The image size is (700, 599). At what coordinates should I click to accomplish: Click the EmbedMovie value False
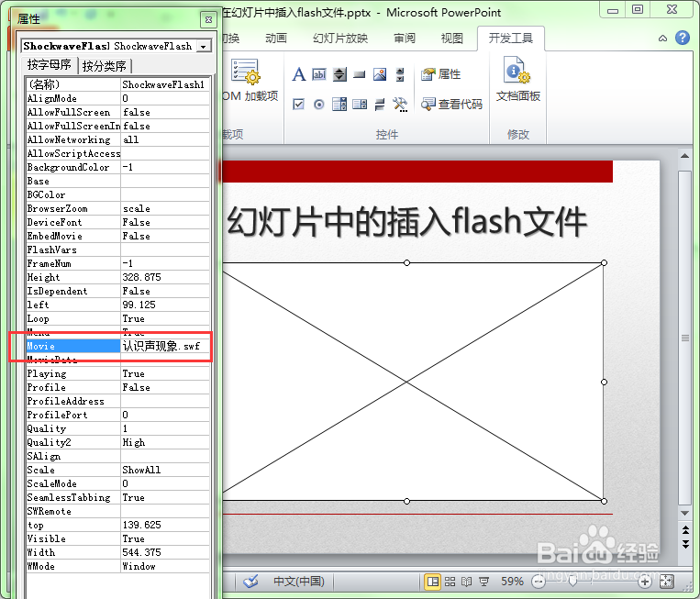click(165, 236)
